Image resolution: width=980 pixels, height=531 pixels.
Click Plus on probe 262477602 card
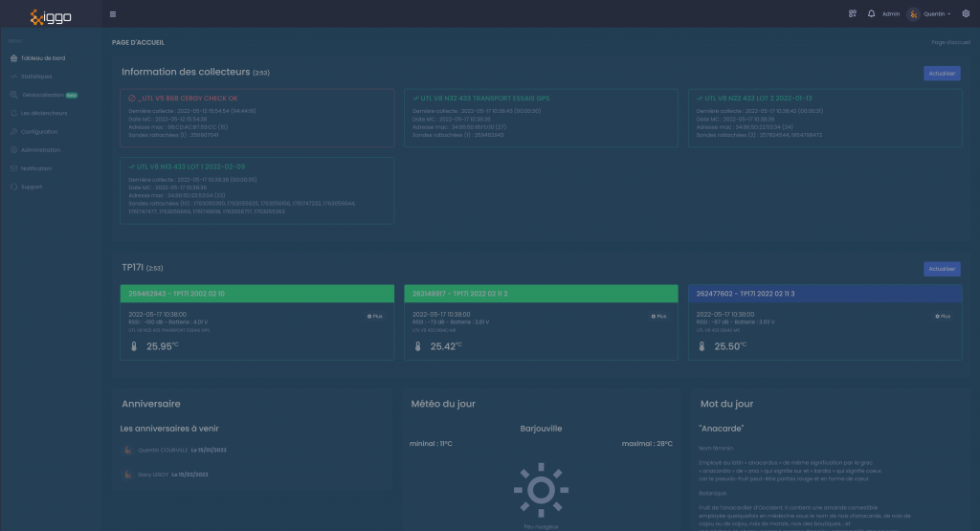942,316
